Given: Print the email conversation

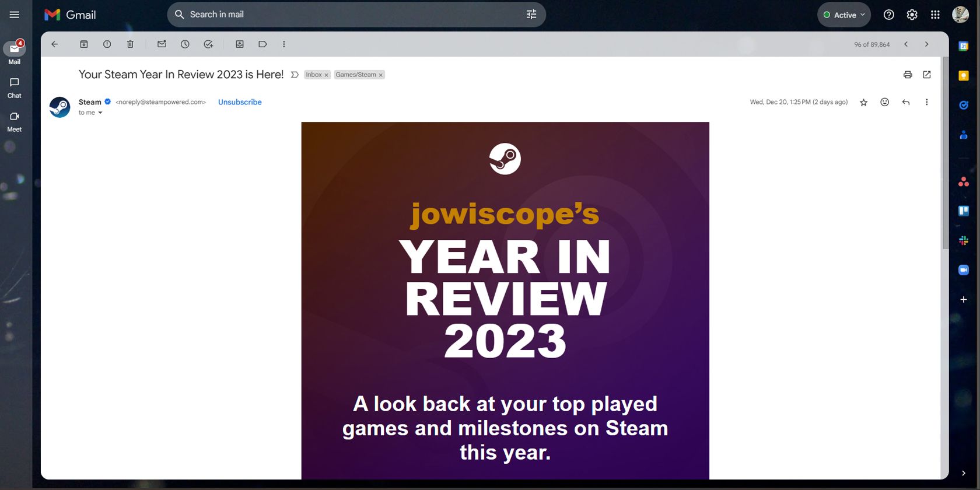Looking at the screenshot, I should click(908, 75).
